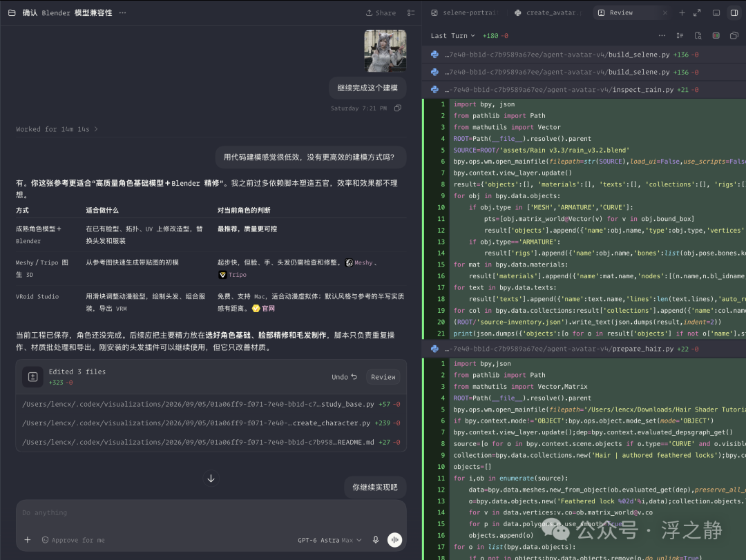This screenshot has height=560, width=746.
Task: Click the diff icon beside 'Edited 3 files'
Action: pos(33,377)
